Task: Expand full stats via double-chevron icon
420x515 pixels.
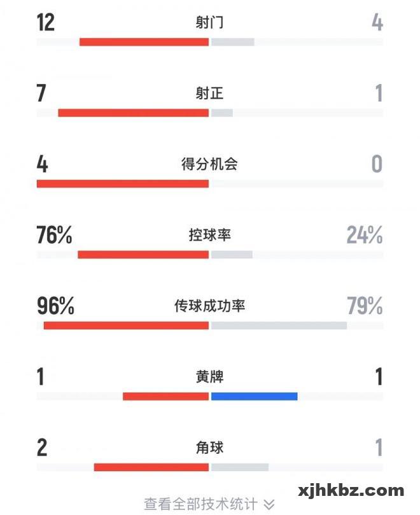Action: [269, 504]
